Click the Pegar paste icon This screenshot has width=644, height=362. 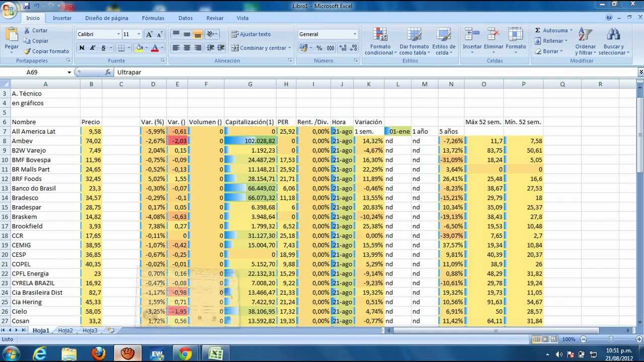click(12, 35)
